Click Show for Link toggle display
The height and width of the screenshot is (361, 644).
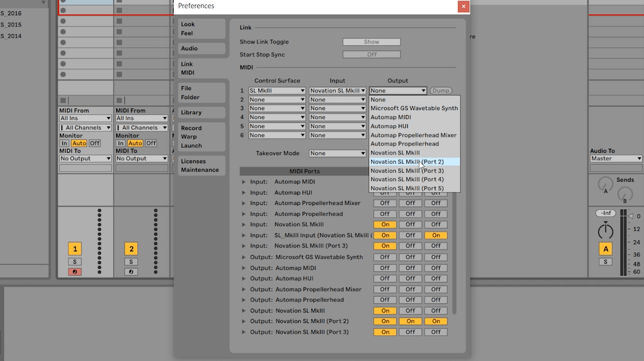coord(371,41)
